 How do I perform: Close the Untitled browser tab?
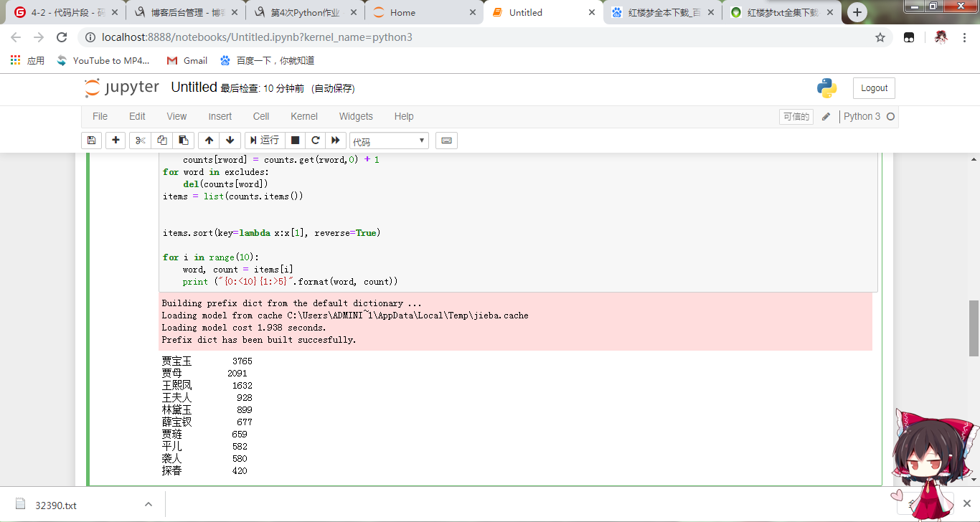tap(592, 12)
